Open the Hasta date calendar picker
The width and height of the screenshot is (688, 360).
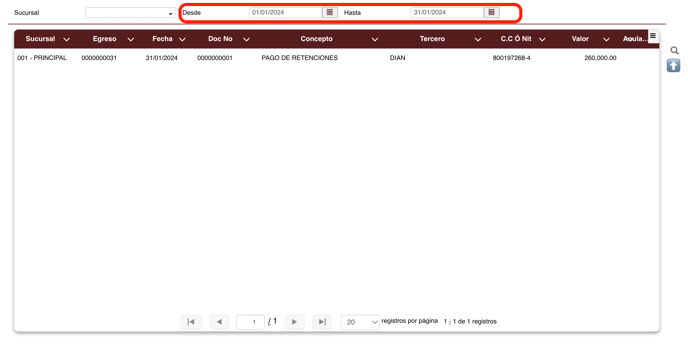click(491, 12)
